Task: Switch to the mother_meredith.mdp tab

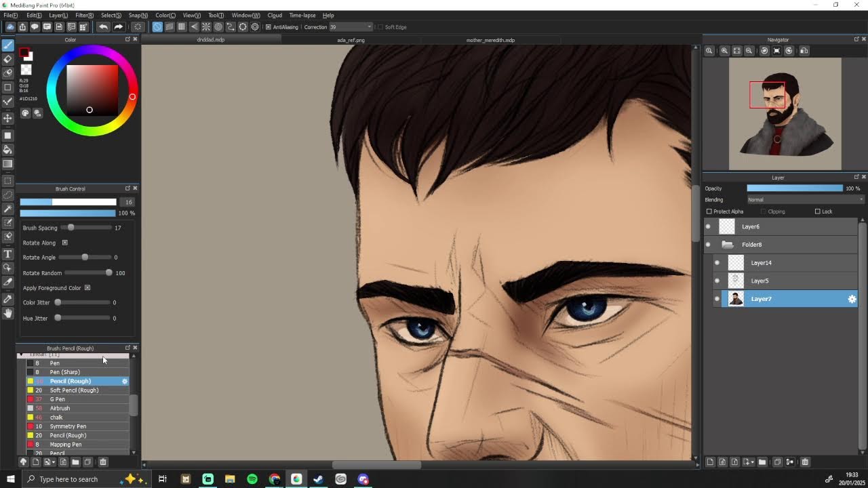Action: (490, 40)
